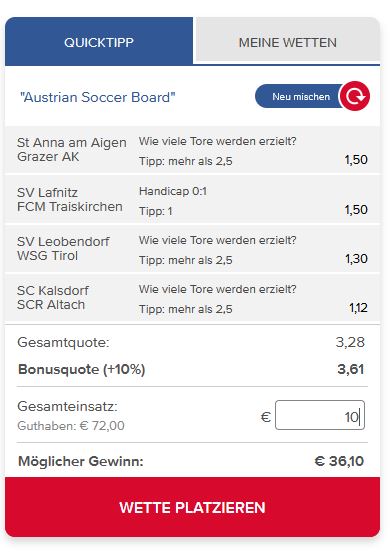This screenshot has width=390, height=552.
Task: Click the 1,50 odds for Handicap 0:1
Action: (356, 210)
